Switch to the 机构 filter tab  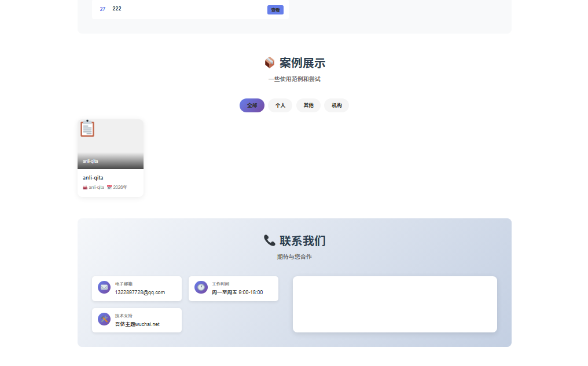pos(336,105)
